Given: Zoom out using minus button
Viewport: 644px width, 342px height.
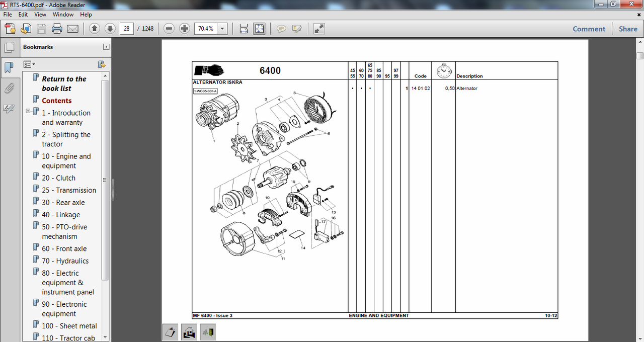Looking at the screenshot, I should tap(170, 29).
